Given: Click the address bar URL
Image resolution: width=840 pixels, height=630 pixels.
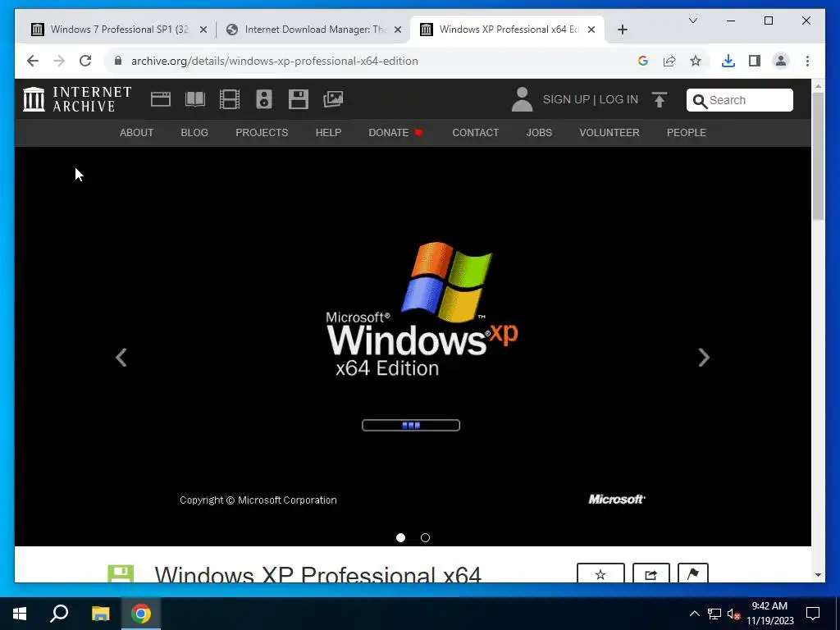Looking at the screenshot, I should pos(275,61).
